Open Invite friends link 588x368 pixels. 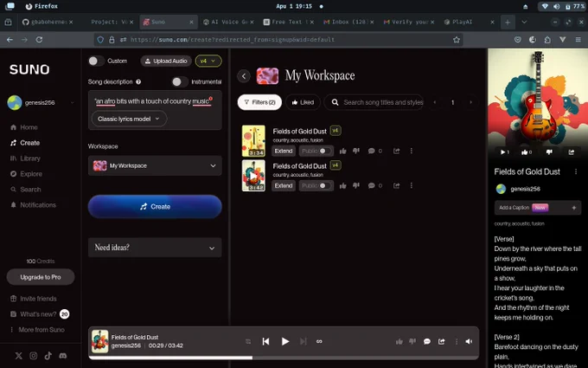pyautogui.click(x=34, y=299)
